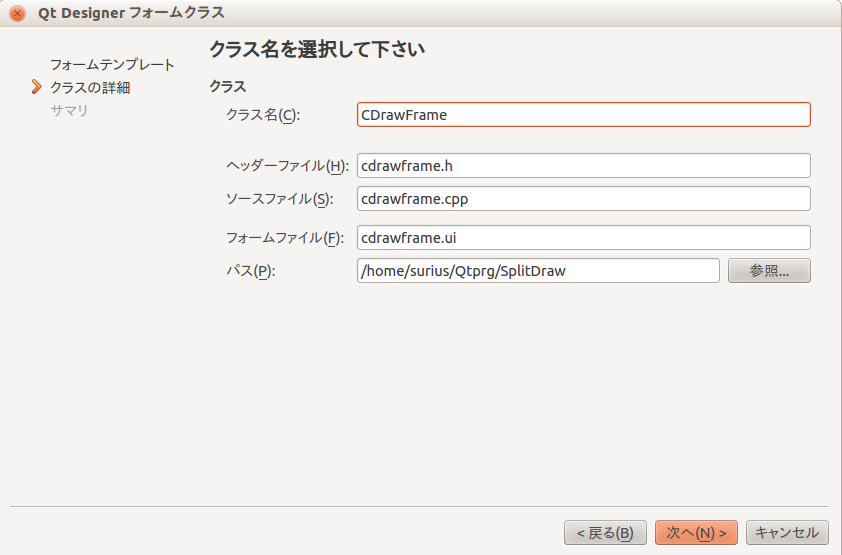Image resolution: width=842 pixels, height=555 pixels.
Task: Select the クラスの詳細 wizard step
Action: coord(90,87)
